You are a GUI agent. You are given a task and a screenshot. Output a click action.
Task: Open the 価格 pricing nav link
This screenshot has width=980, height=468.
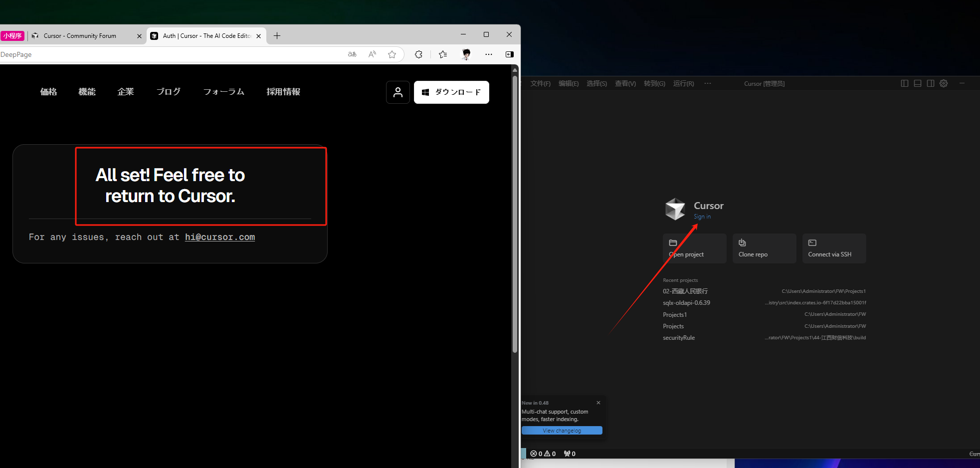pyautogui.click(x=48, y=92)
